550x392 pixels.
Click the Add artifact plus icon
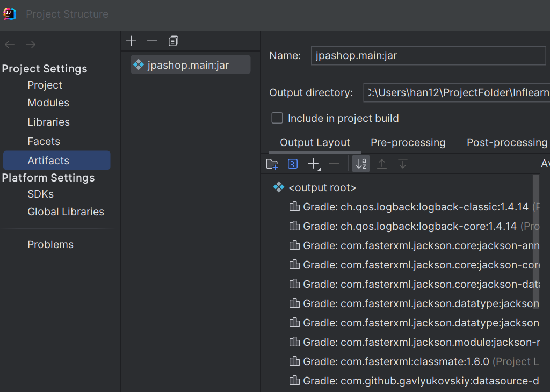[x=131, y=41]
